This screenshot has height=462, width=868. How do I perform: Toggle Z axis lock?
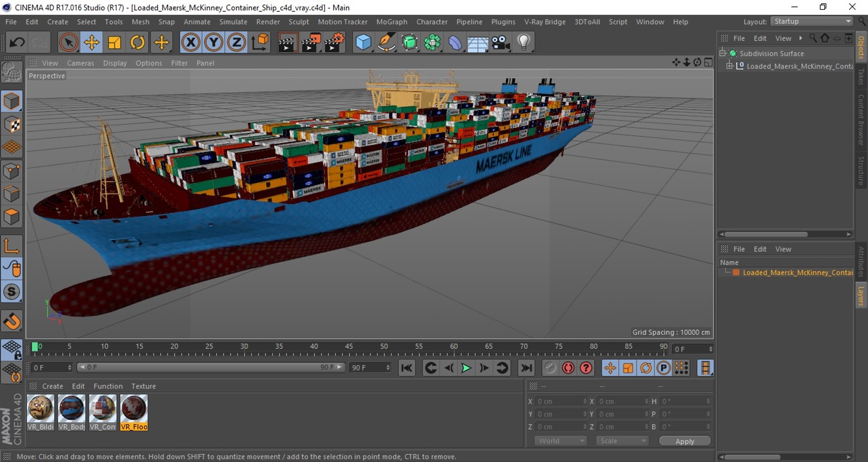pyautogui.click(x=236, y=42)
